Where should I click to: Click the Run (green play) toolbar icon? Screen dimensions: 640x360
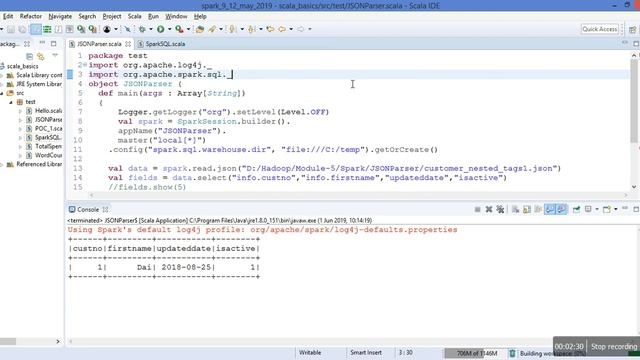point(160,29)
